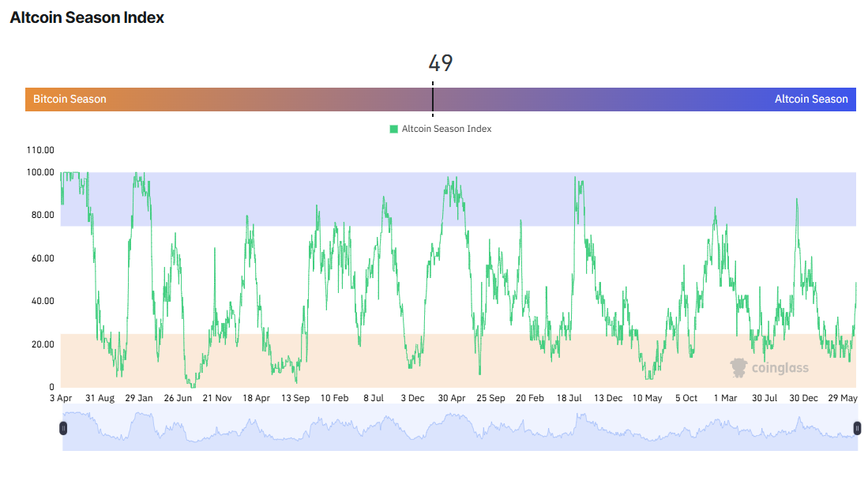The width and height of the screenshot is (868, 477).
Task: Click the index marker tick on the gradient bar
Action: pyautogui.click(x=434, y=99)
